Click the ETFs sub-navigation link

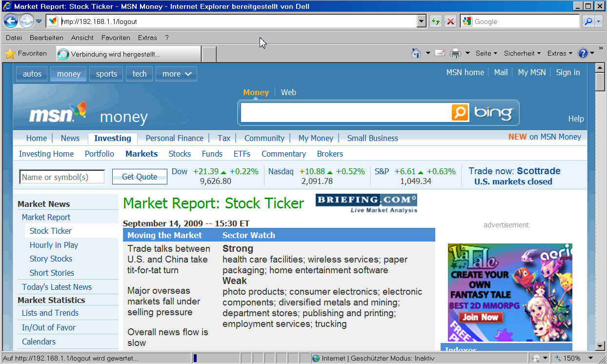coord(242,154)
